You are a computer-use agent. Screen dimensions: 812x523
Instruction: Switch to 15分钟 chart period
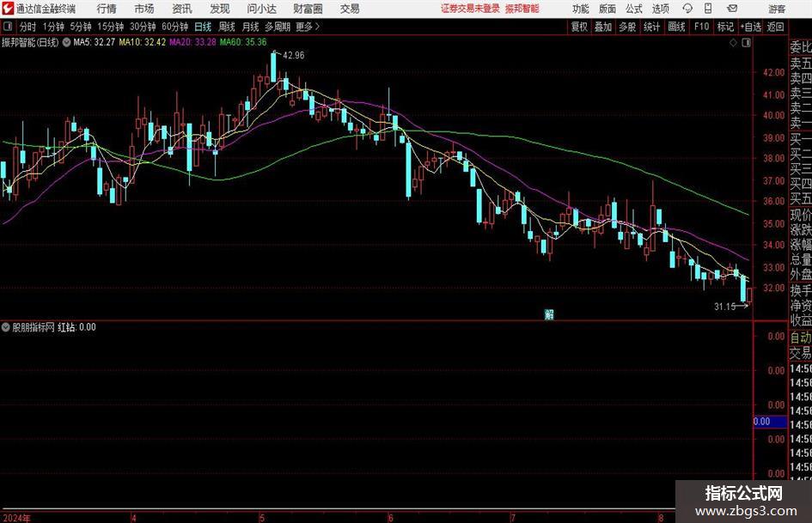(x=110, y=27)
